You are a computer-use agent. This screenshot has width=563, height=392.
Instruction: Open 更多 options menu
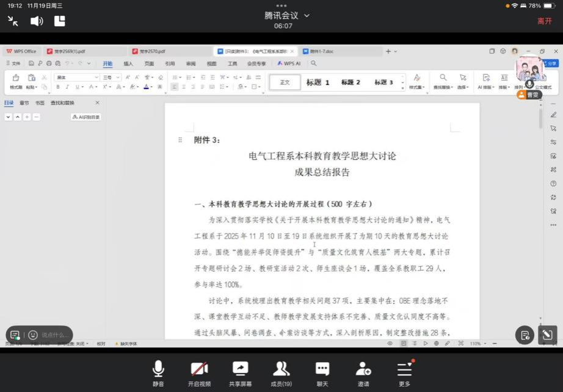[x=405, y=372]
